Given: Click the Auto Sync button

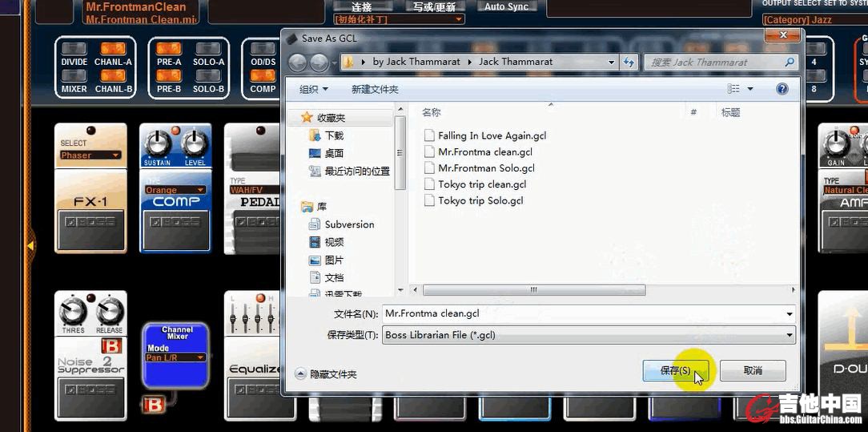Looking at the screenshot, I should (507, 6).
